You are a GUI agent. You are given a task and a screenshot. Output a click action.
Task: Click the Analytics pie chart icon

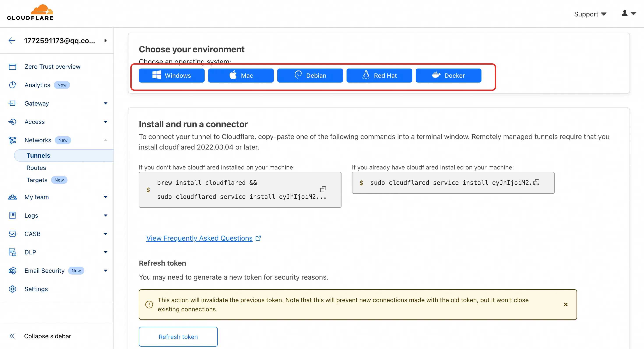(x=12, y=85)
